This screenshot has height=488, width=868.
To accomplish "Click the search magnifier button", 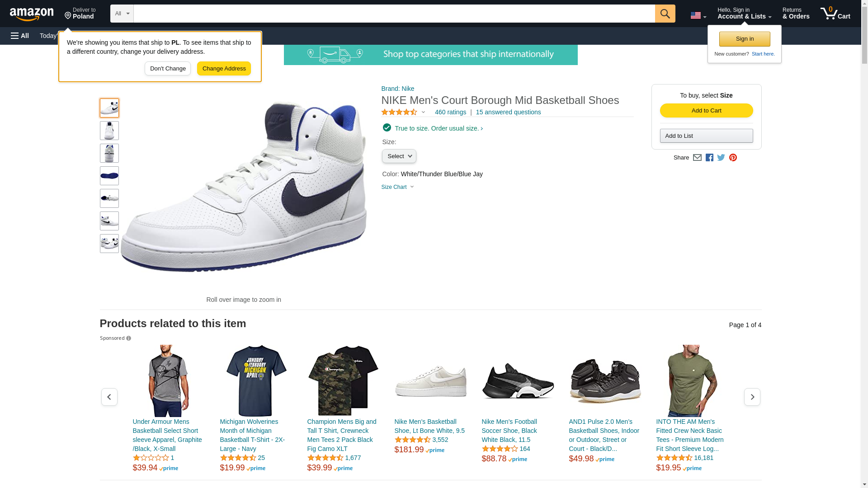I will point(665,14).
